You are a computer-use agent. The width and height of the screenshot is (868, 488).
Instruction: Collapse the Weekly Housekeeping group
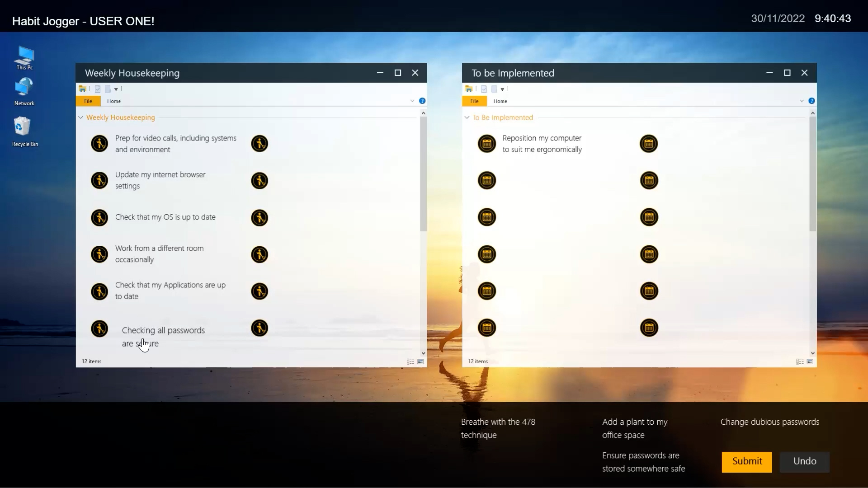pyautogui.click(x=81, y=117)
